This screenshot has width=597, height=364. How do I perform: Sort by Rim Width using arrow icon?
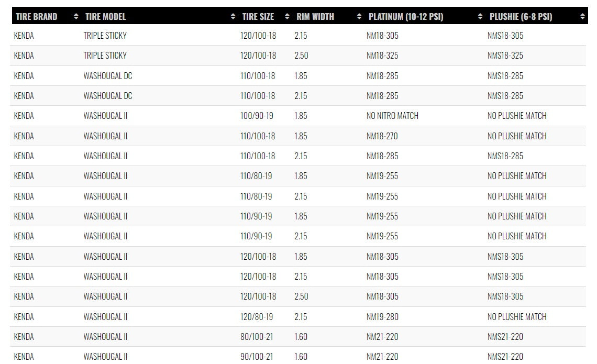[359, 17]
